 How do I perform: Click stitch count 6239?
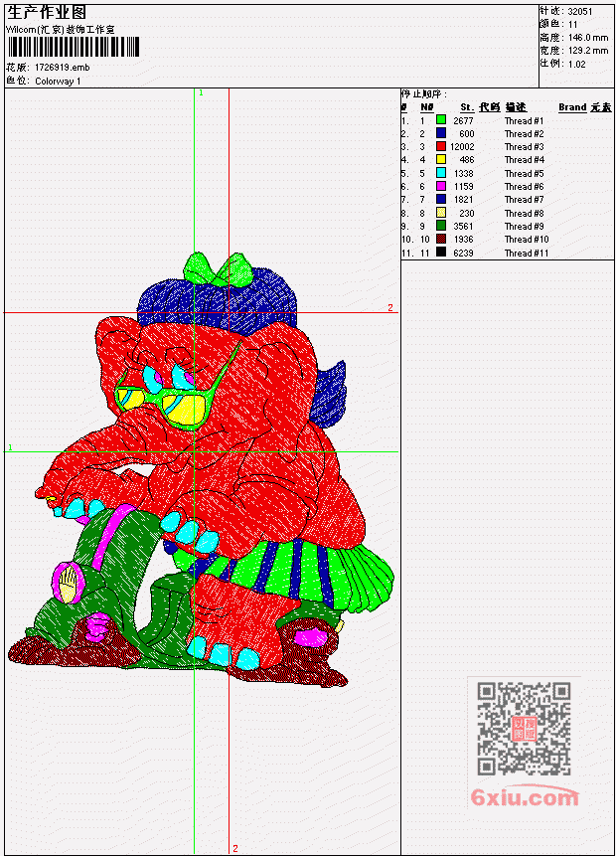pos(463,254)
